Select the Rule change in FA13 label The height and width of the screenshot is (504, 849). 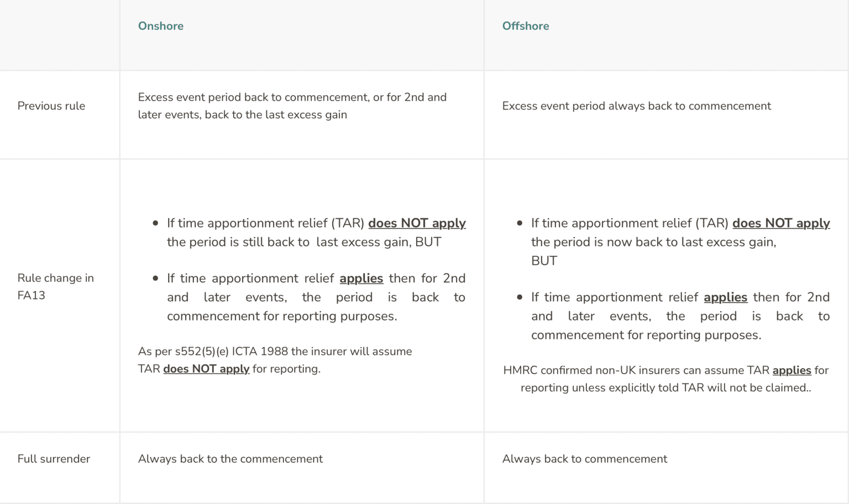tap(55, 286)
